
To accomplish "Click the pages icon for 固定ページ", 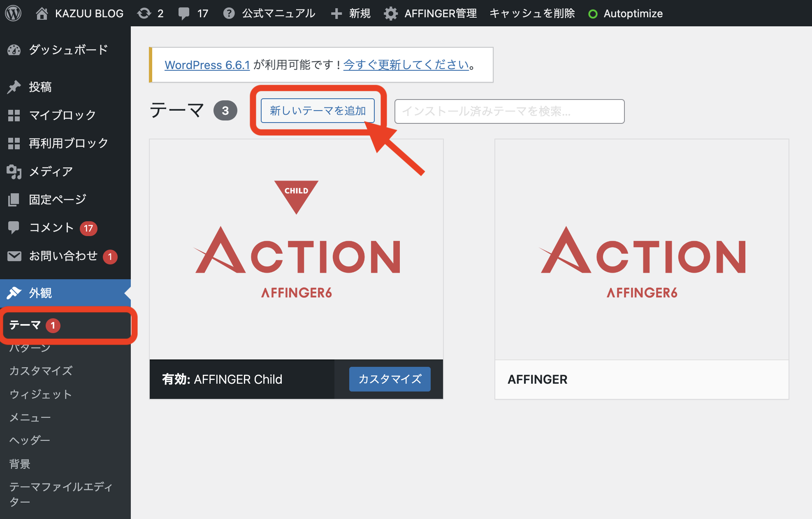I will (14, 199).
